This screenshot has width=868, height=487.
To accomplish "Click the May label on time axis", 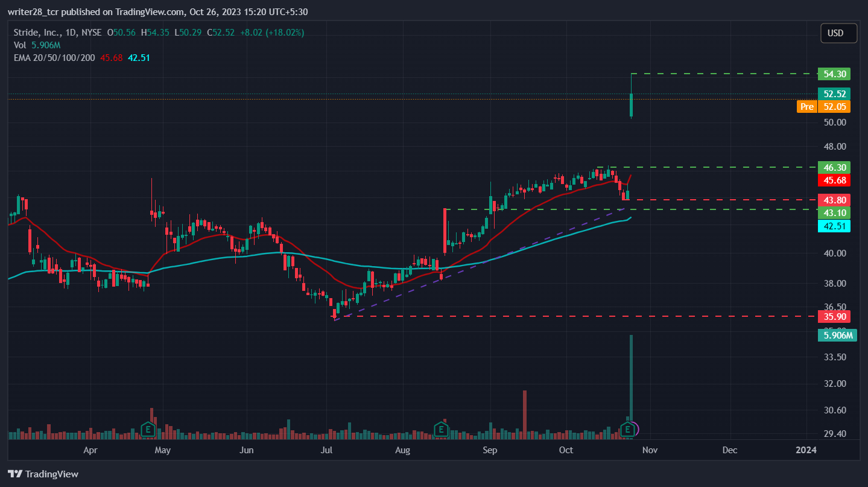I will pyautogui.click(x=162, y=450).
